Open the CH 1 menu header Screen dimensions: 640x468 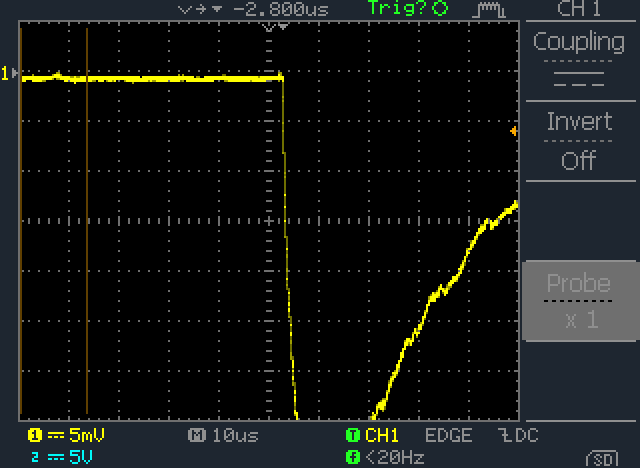tap(579, 9)
